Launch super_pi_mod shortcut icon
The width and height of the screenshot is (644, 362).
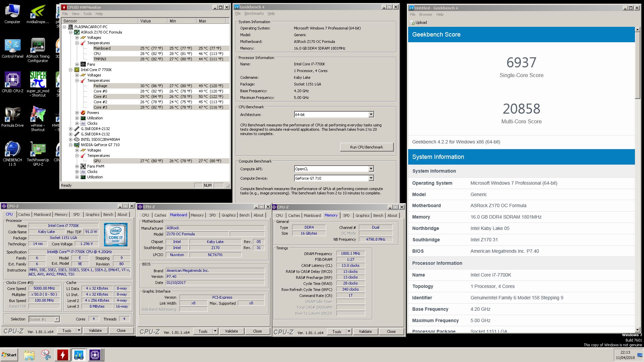[x=38, y=84]
